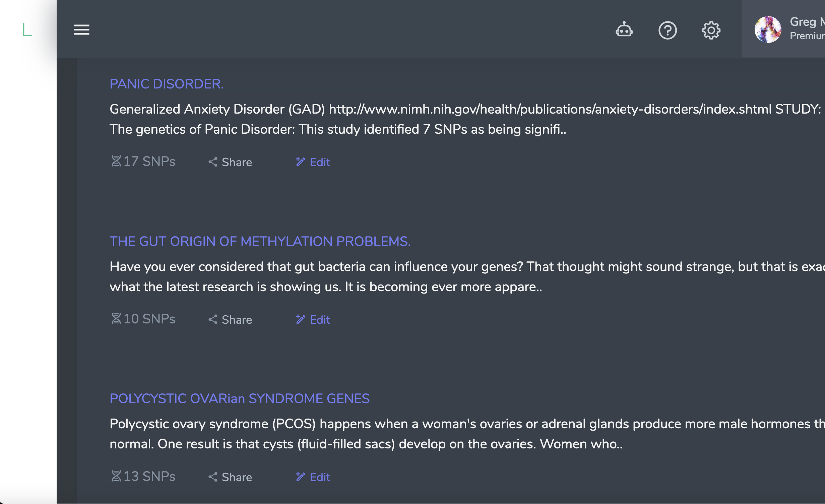825x504 pixels.
Task: Open the POLYCYSTIC OVARian SYNDROME GENES report
Action: pos(240,398)
